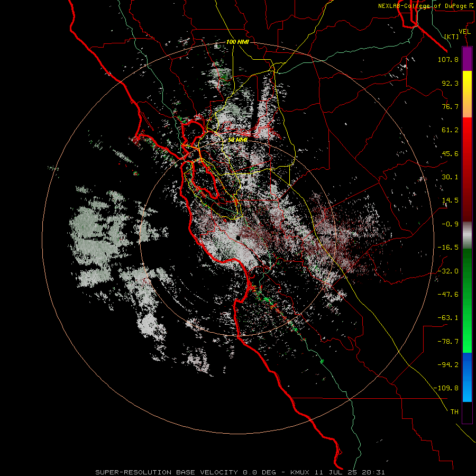Click the 76.7 legend value

(x=450, y=106)
